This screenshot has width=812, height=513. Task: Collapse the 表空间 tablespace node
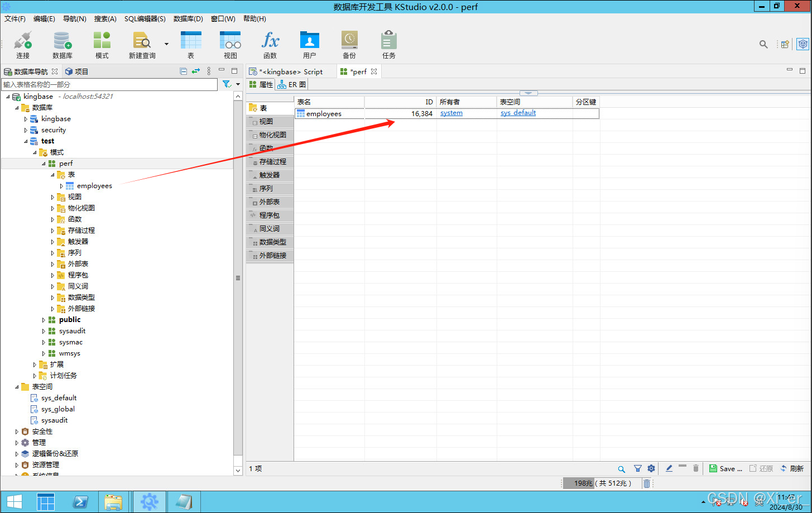tap(17, 387)
